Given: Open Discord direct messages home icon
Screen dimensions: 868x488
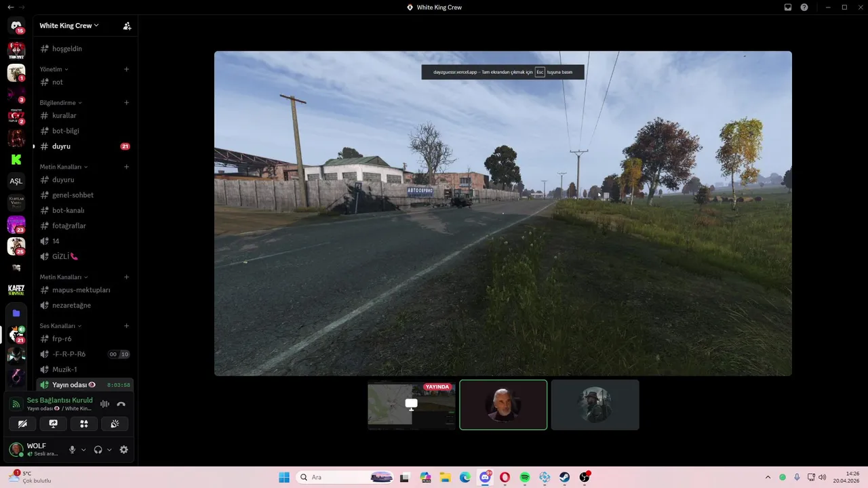Looking at the screenshot, I should tap(16, 26).
